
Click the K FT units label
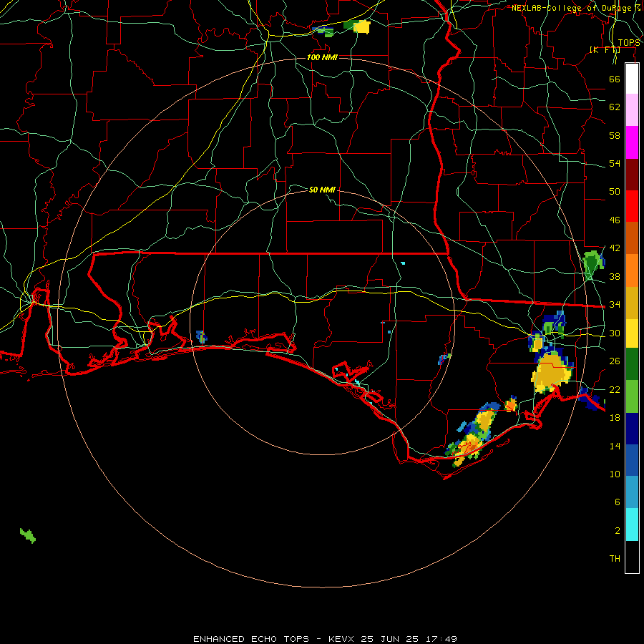click(605, 50)
